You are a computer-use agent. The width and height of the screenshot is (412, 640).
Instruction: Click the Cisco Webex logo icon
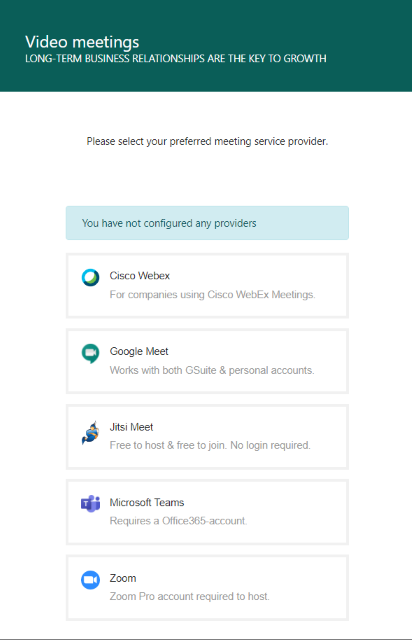[90, 278]
